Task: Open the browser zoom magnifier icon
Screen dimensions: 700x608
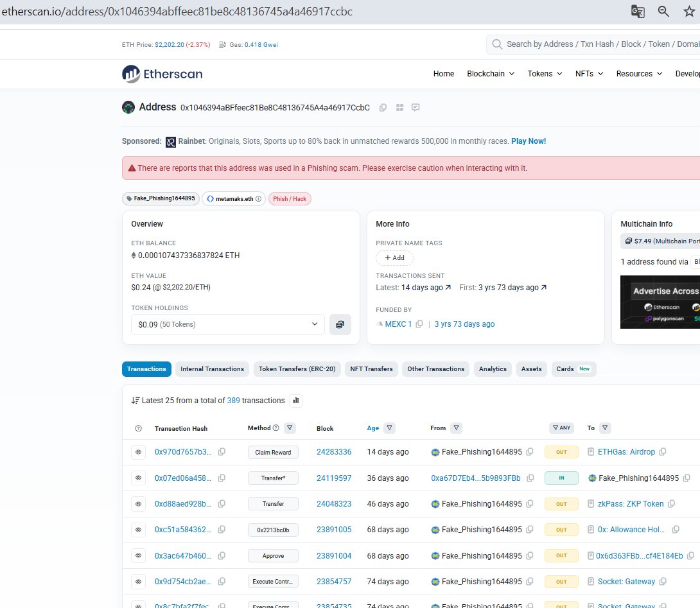Action: pyautogui.click(x=663, y=11)
